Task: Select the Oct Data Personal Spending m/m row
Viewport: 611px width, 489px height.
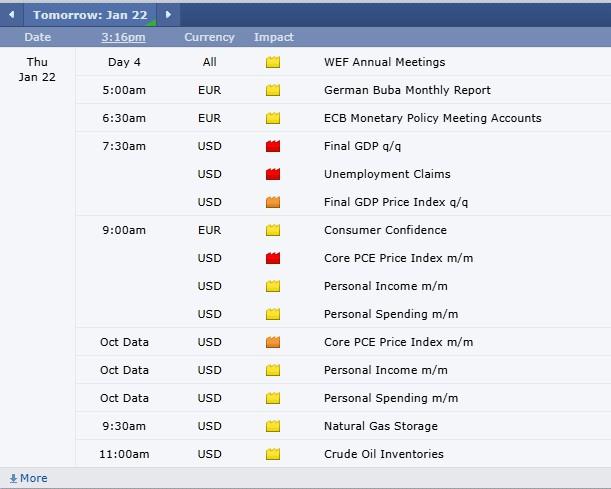Action: pyautogui.click(x=391, y=398)
